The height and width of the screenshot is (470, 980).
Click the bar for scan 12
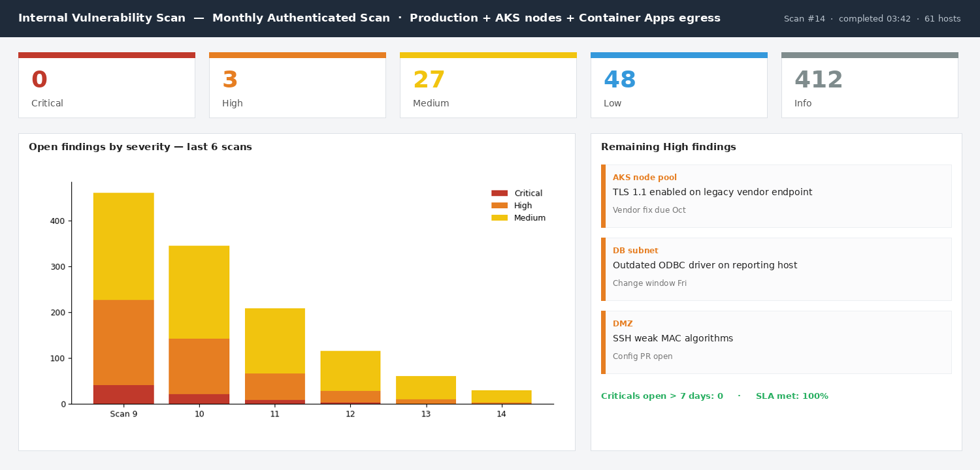pos(350,377)
